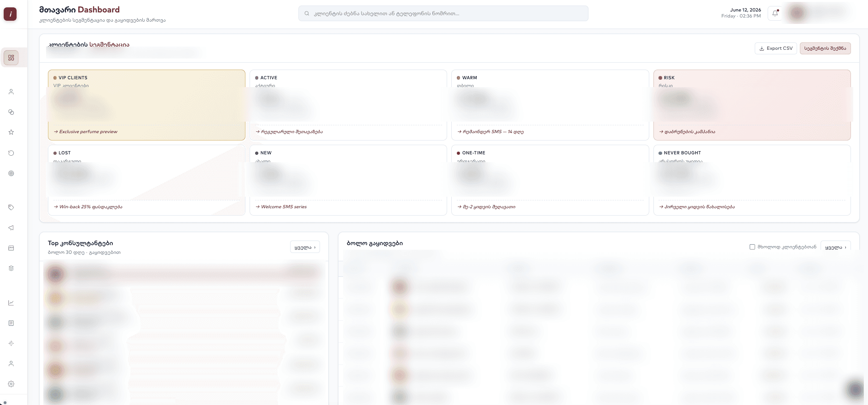Follow 'პირველი ყიდვის წახალისება' link
868x405 pixels.
tap(697, 207)
